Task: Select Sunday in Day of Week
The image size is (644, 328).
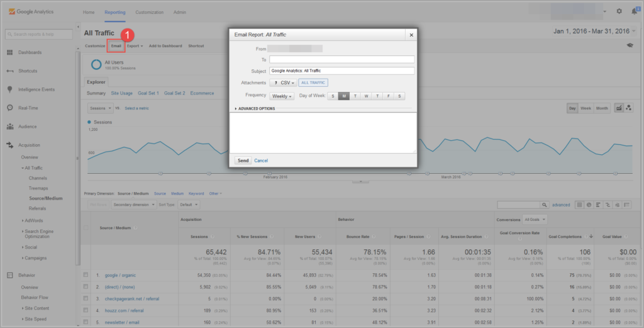Action: click(333, 96)
